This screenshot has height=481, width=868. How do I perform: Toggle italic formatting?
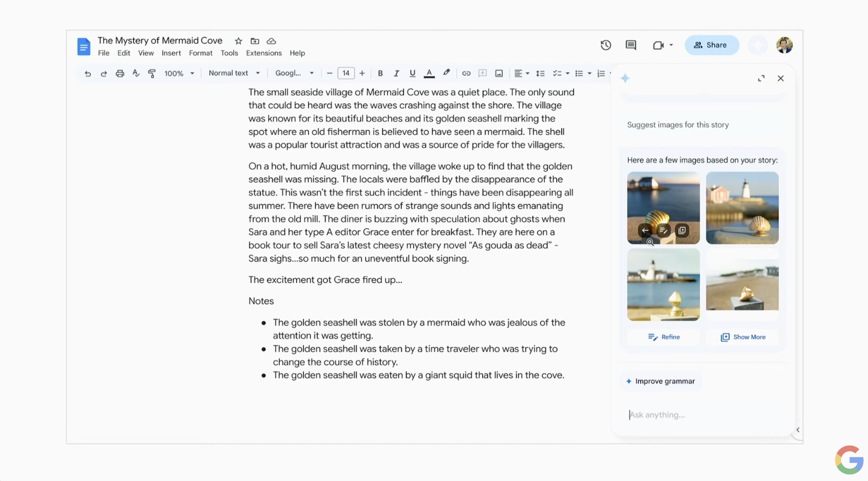point(396,73)
